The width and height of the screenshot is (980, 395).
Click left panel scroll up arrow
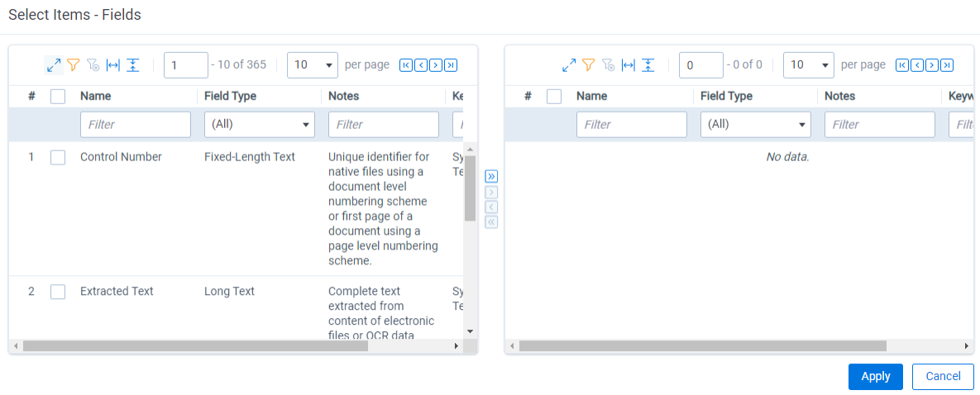click(471, 149)
